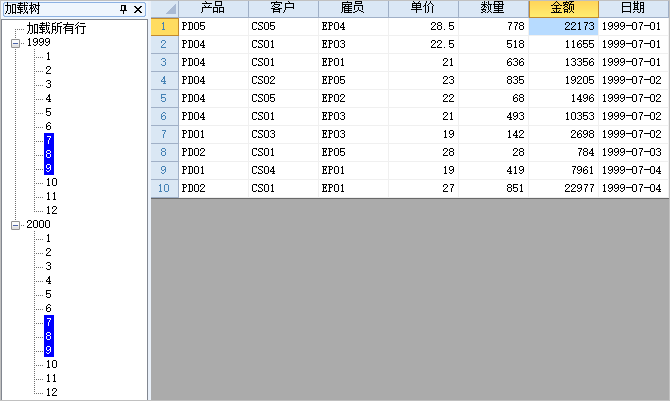Collapse the 1999 tree node
This screenshot has height=401, width=670.
pos(16,43)
